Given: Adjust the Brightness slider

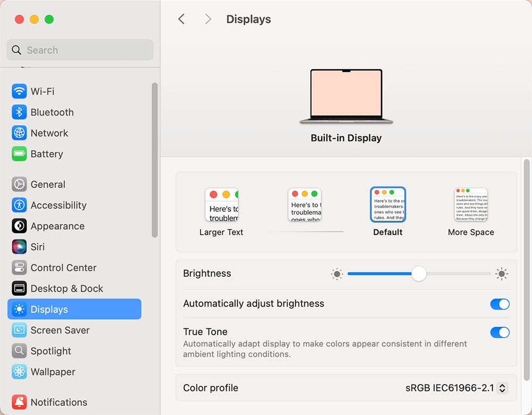Looking at the screenshot, I should tap(418, 273).
